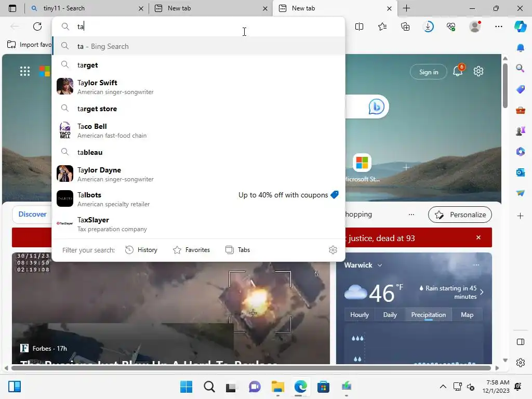Open the sidebar notifications bell

(x=521, y=48)
